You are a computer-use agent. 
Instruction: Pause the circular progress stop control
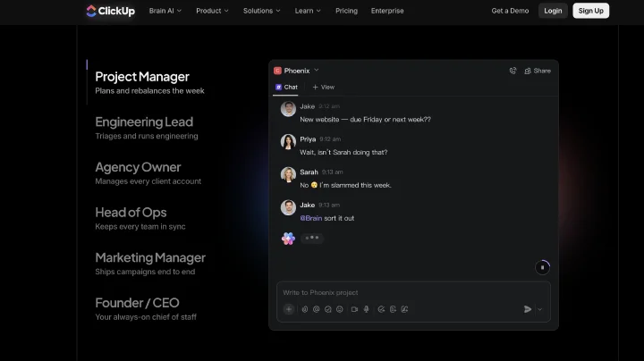[x=543, y=267]
